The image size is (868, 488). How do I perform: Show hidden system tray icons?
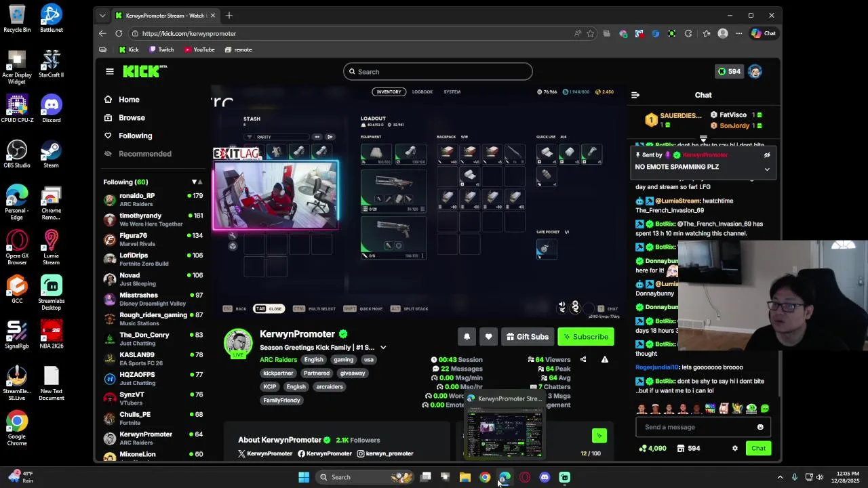(780, 477)
